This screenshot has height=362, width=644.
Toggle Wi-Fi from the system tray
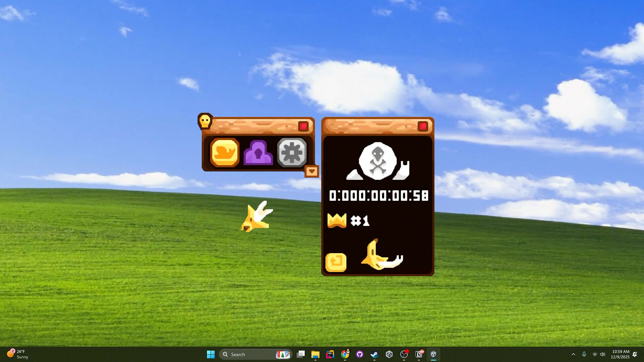[594, 354]
